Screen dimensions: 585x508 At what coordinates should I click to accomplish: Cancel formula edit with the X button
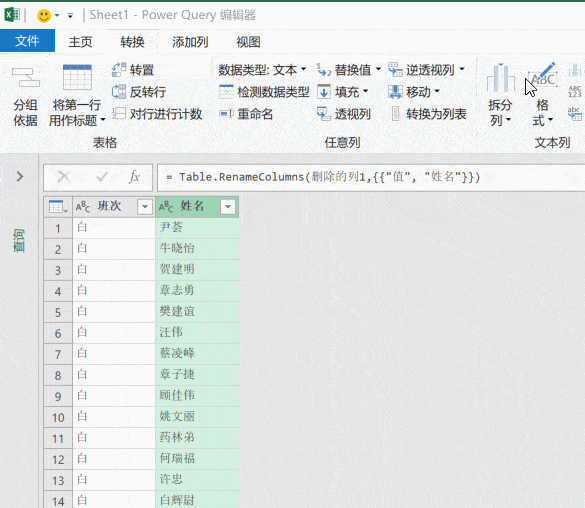(x=64, y=177)
